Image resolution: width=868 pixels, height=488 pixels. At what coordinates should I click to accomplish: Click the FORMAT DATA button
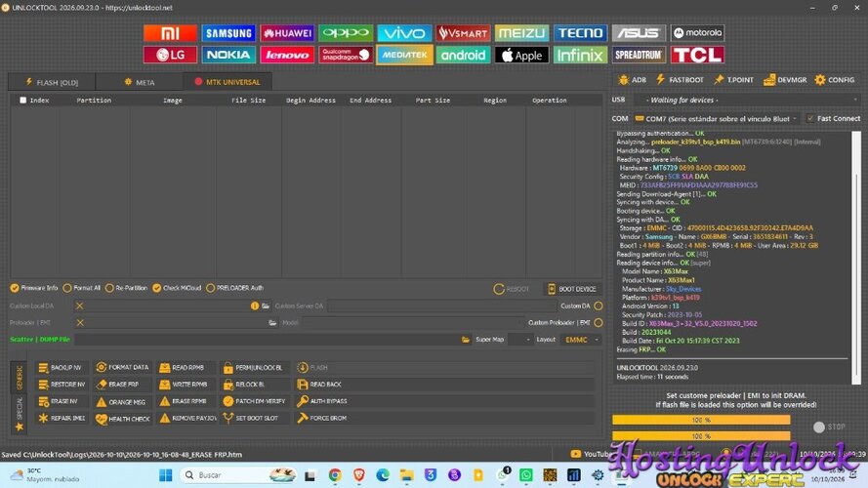click(123, 367)
